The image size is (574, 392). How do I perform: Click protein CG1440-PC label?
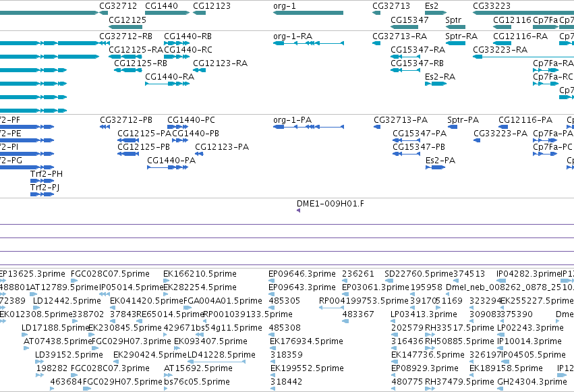pos(191,120)
